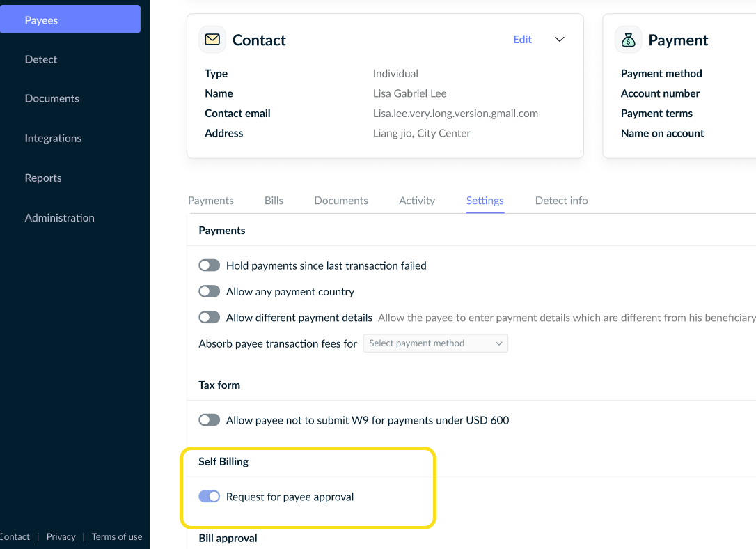The width and height of the screenshot is (756, 549).
Task: Open Documents in the sidebar
Action: pyautogui.click(x=52, y=98)
